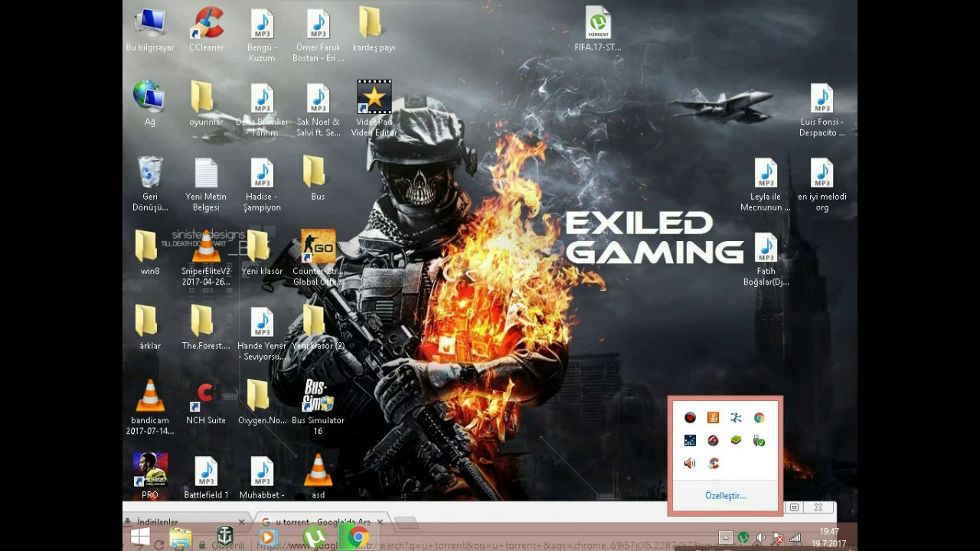This screenshot has width=980, height=551.
Task: Launch CCleaner from the desktop
Action: pyautogui.click(x=206, y=31)
